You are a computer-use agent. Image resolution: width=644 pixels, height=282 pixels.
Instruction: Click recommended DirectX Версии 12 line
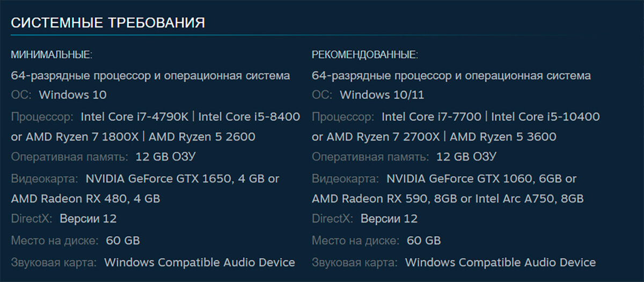tap(365, 219)
